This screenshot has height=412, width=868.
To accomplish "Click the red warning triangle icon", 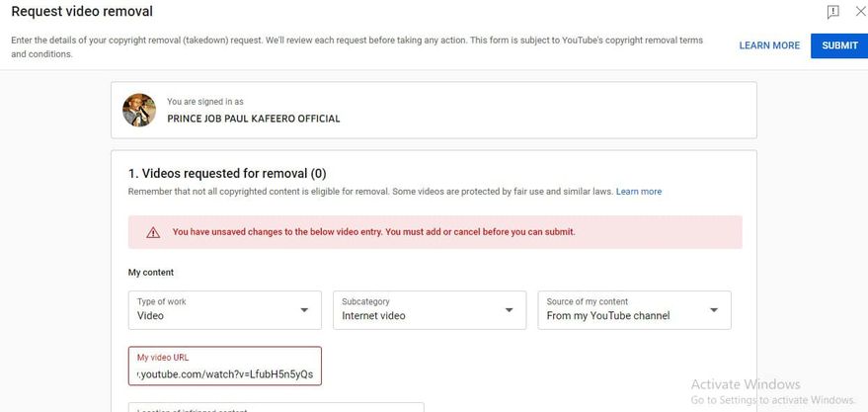I will pos(153,232).
